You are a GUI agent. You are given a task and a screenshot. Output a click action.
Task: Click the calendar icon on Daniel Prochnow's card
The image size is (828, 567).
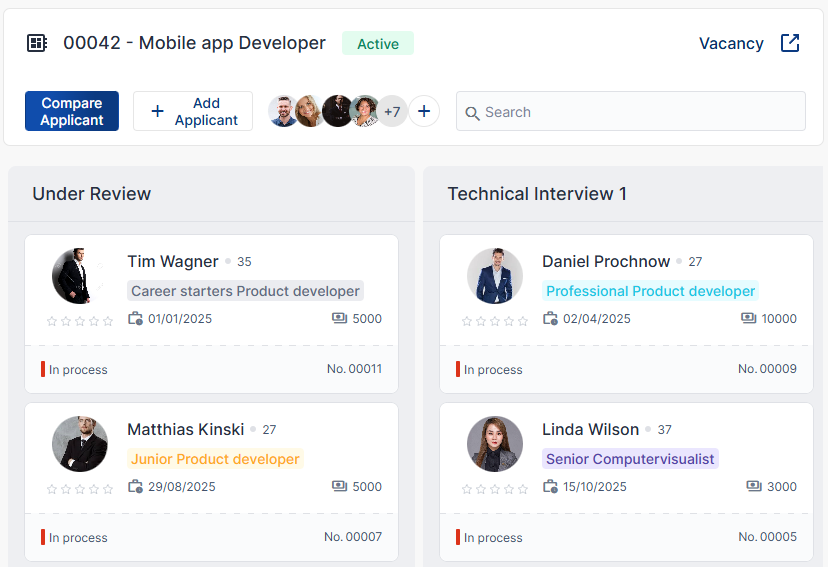coord(551,319)
